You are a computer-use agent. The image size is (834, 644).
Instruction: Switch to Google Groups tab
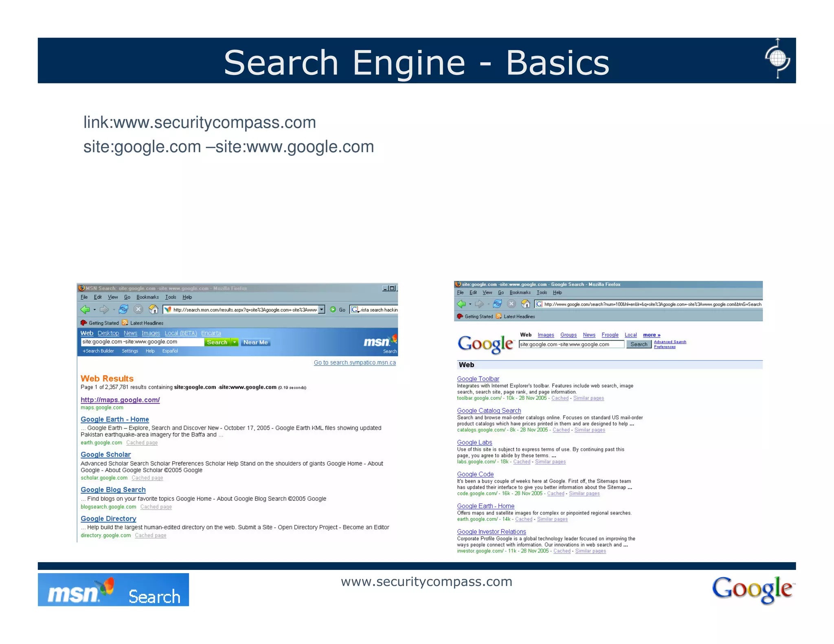point(568,335)
